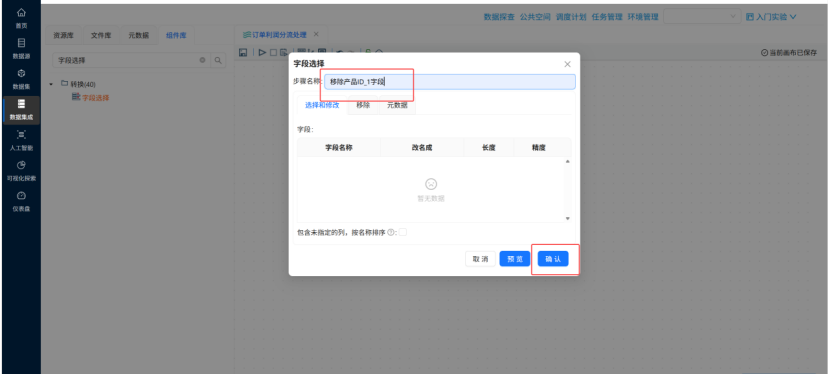Click the 字段选择 component search field
Image resolution: width=830 pixels, height=374 pixels.
131,60
